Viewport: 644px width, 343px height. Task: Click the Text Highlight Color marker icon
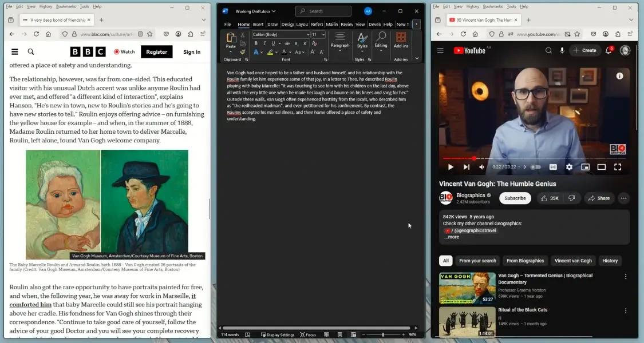[270, 52]
